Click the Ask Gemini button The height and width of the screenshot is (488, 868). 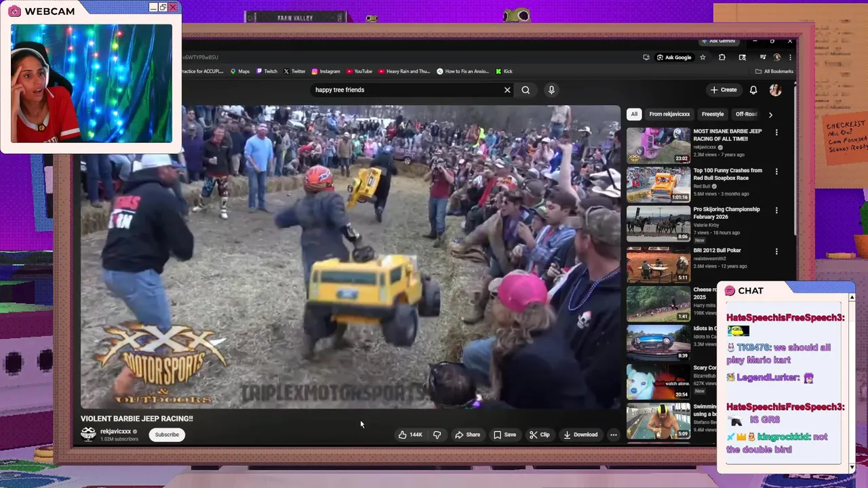[719, 41]
